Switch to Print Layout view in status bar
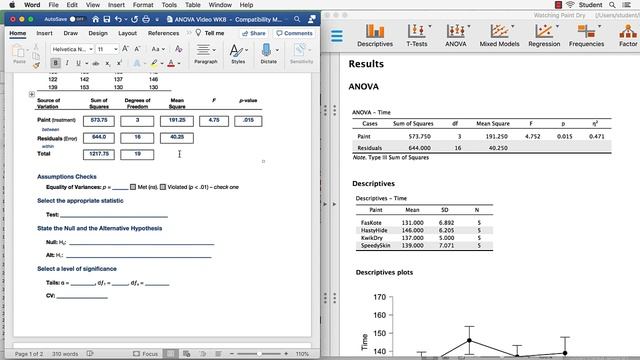This screenshot has width=640, height=360. 171,353
